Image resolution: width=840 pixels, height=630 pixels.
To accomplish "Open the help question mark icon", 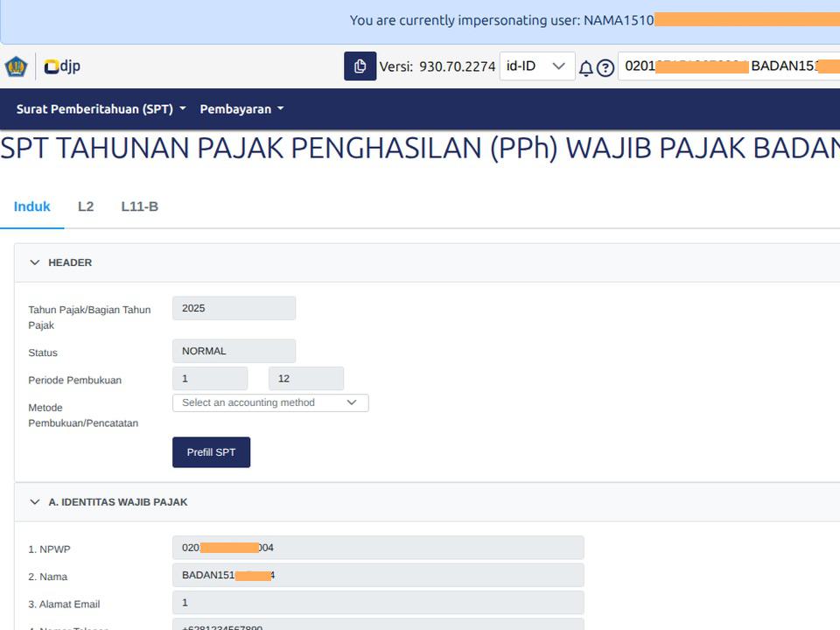I will click(605, 68).
